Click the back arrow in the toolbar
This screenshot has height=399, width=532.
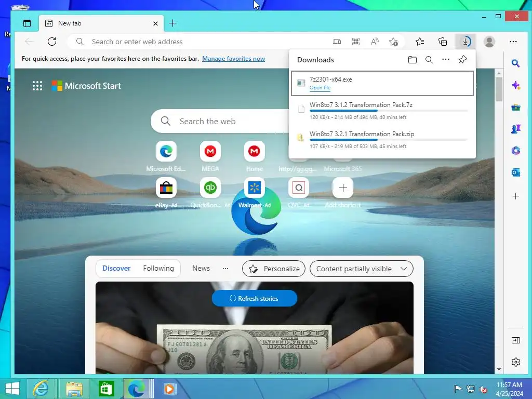pyautogui.click(x=29, y=42)
